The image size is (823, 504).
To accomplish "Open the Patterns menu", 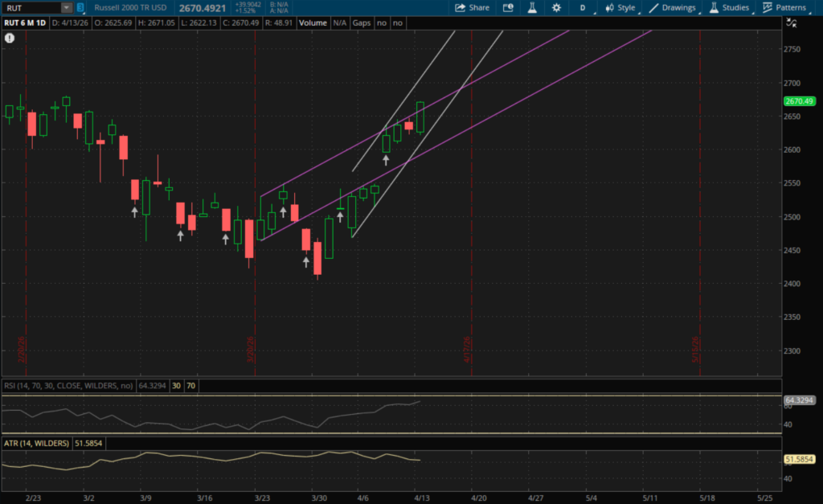I will coord(784,8).
